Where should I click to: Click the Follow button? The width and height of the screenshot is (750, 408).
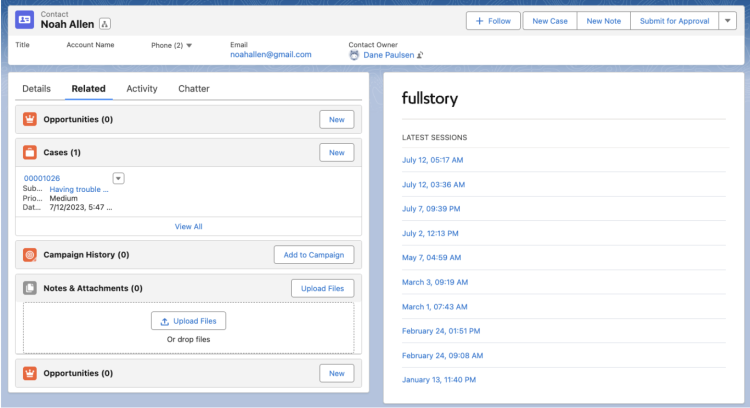[x=493, y=21]
